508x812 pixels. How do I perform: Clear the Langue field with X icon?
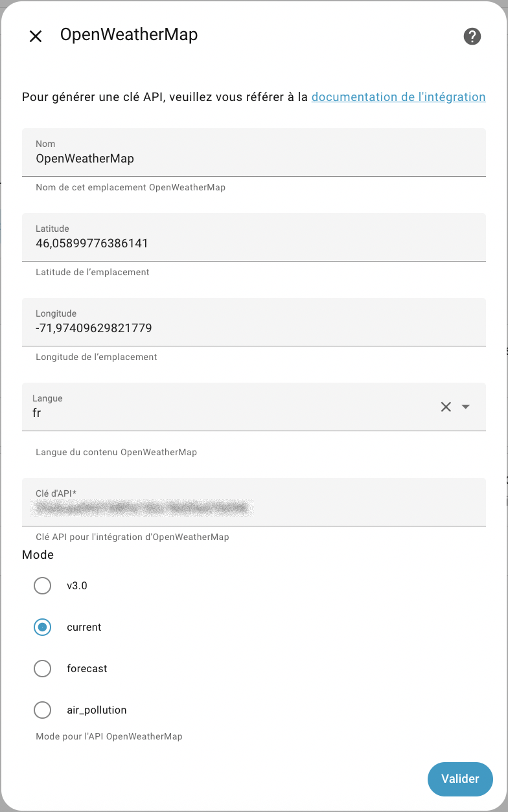446,407
